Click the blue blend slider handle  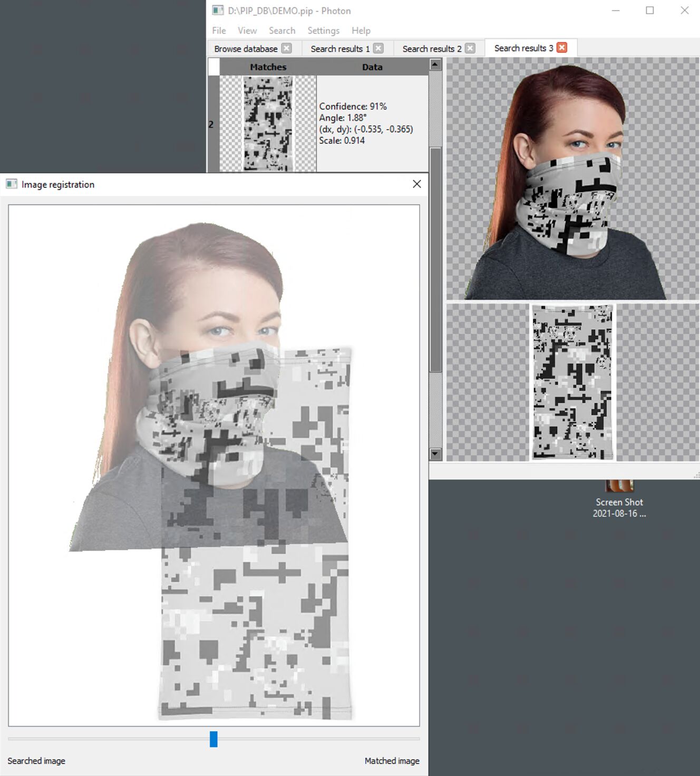point(213,739)
